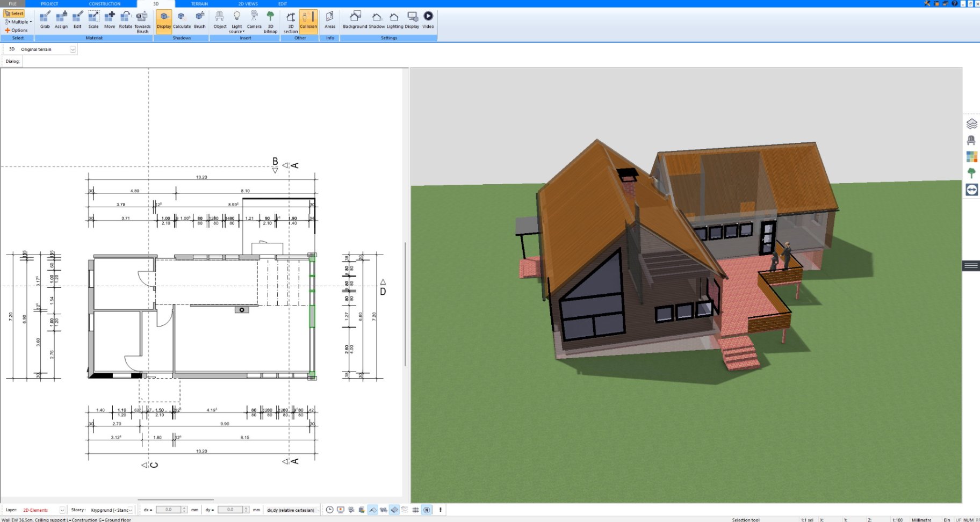Image resolution: width=980 pixels, height=522 pixels.
Task: Toggle the shadows Display button
Action: (x=164, y=21)
